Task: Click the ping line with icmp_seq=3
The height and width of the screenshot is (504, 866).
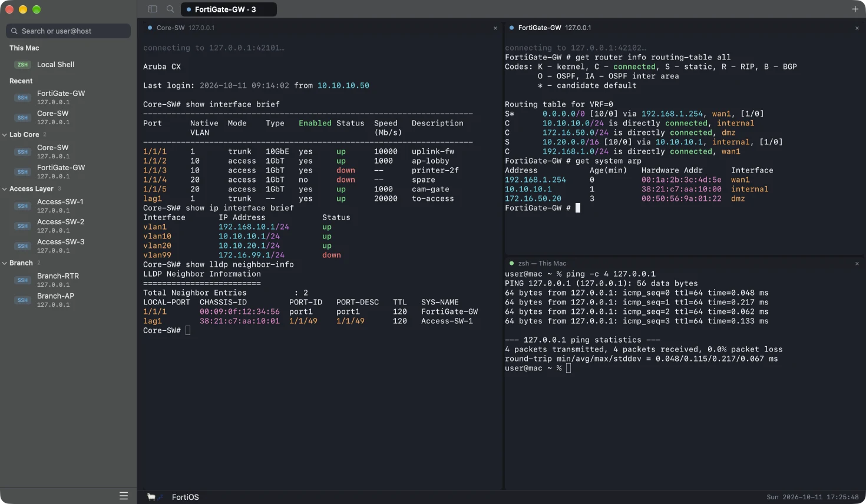Action: (637, 321)
